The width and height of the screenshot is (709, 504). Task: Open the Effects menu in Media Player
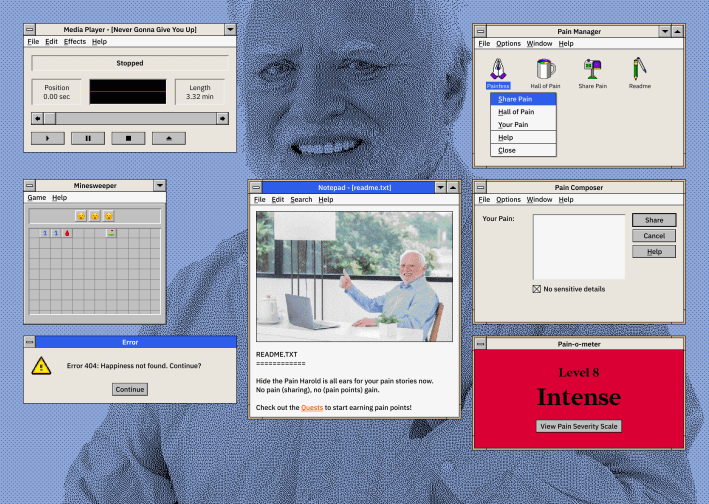[74, 42]
